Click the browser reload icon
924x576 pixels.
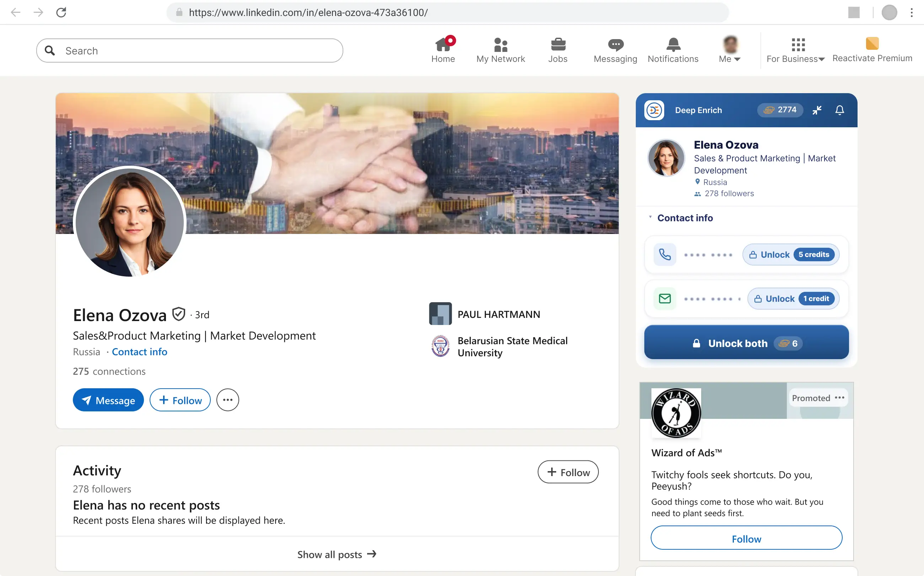point(61,12)
